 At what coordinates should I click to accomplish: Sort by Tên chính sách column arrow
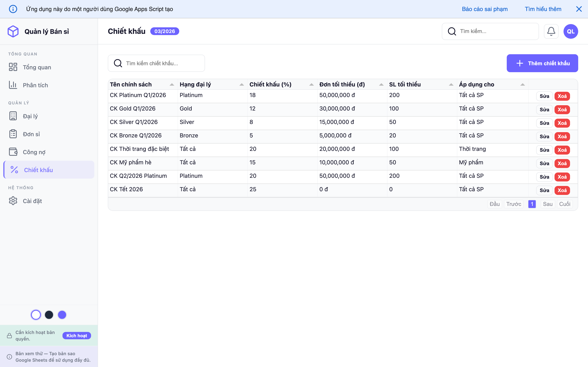tap(172, 84)
